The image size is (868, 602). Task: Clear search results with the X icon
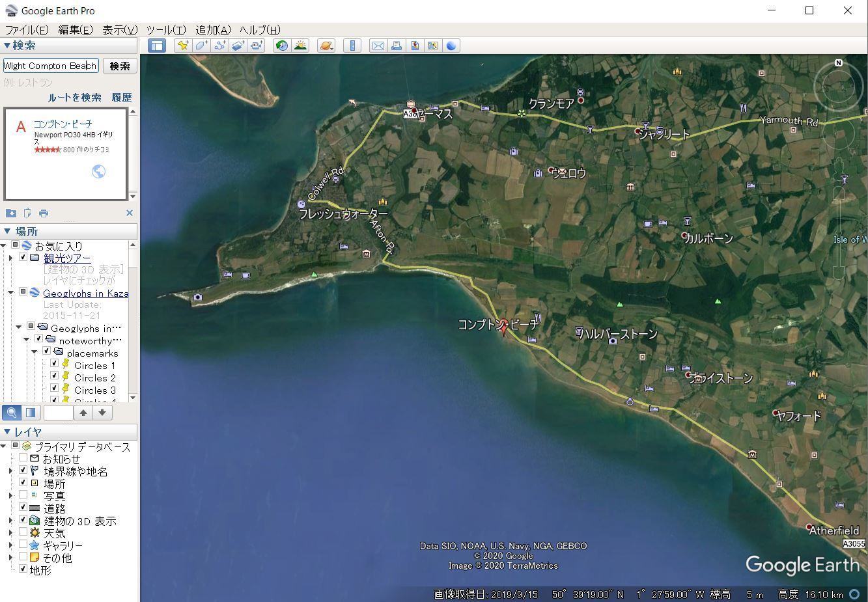point(129,213)
